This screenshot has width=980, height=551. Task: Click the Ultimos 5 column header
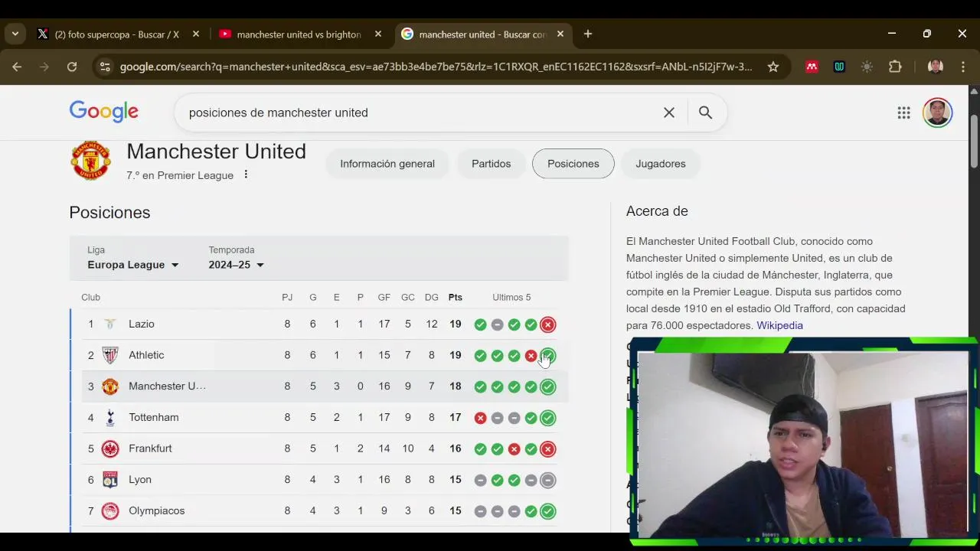tap(511, 297)
